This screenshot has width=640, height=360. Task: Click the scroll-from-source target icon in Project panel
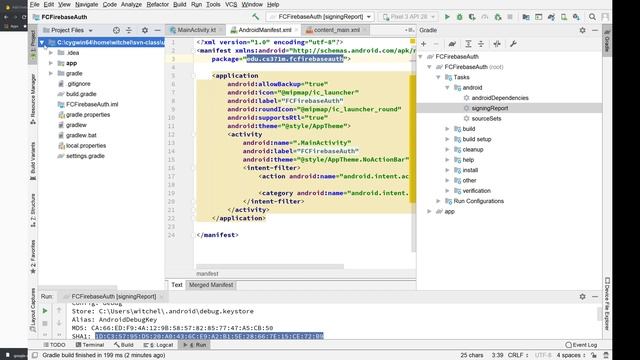[116, 30]
